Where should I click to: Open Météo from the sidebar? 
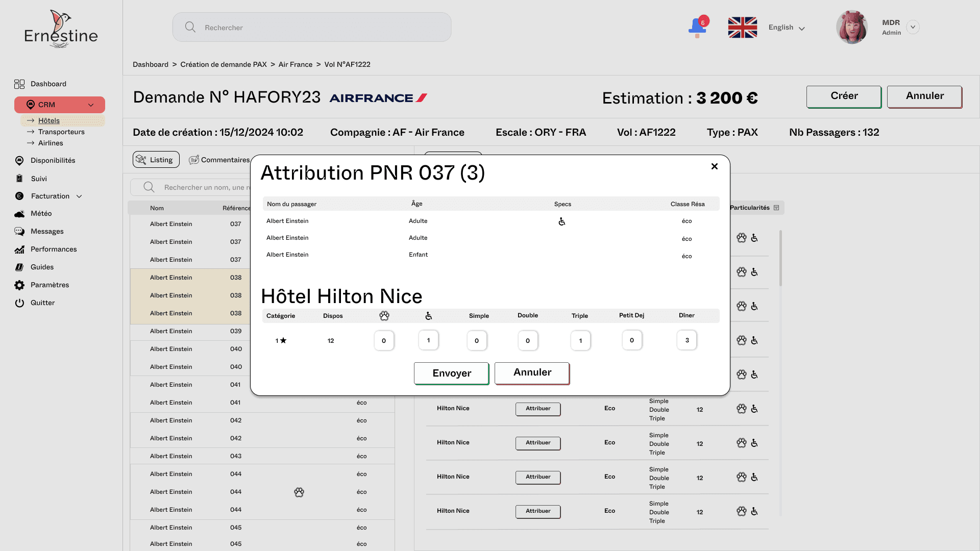(x=41, y=213)
